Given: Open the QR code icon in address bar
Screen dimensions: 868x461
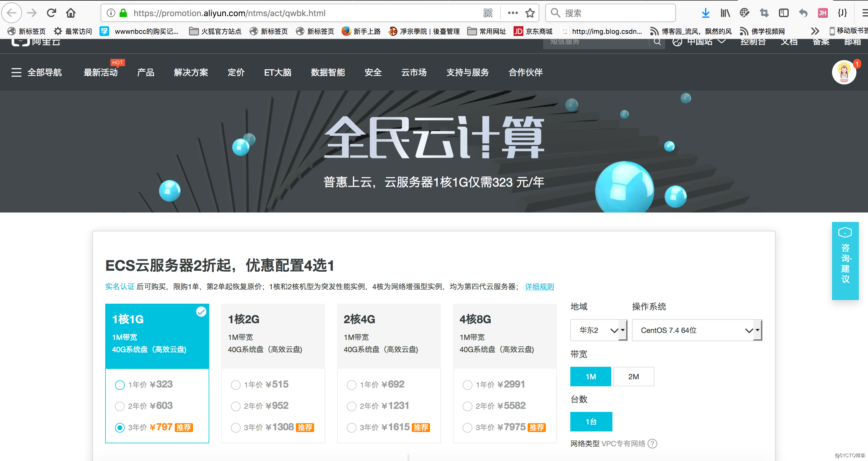Looking at the screenshot, I should [488, 13].
